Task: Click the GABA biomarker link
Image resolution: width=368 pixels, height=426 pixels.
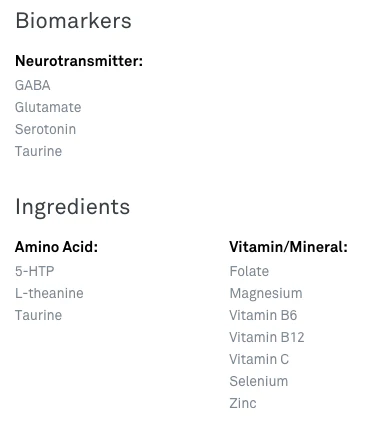Action: pyautogui.click(x=33, y=85)
